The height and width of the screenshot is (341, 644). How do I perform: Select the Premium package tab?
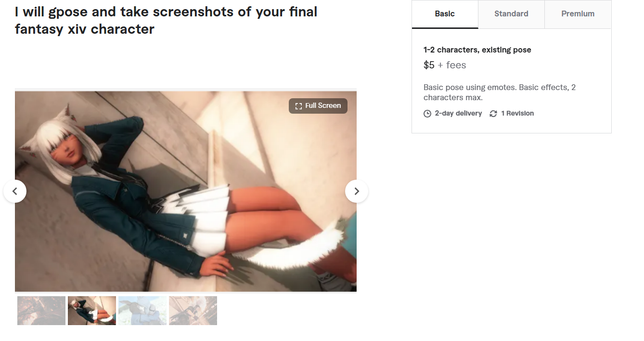[x=578, y=14]
